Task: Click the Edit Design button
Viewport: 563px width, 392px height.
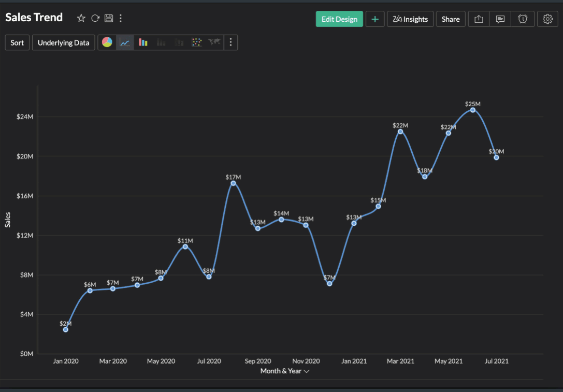Action: coord(339,19)
